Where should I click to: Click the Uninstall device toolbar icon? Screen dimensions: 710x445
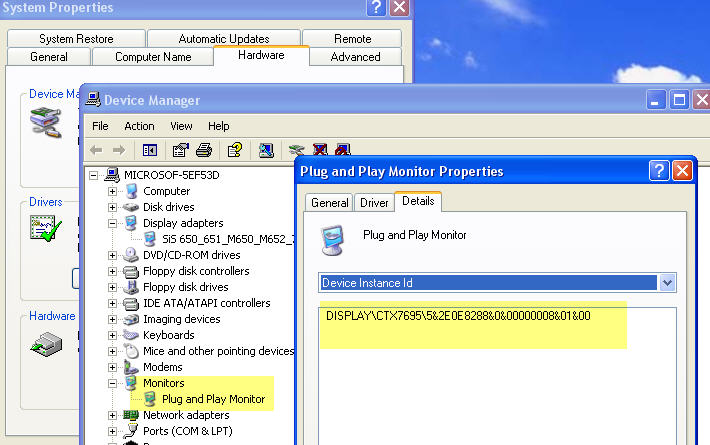tap(320, 149)
